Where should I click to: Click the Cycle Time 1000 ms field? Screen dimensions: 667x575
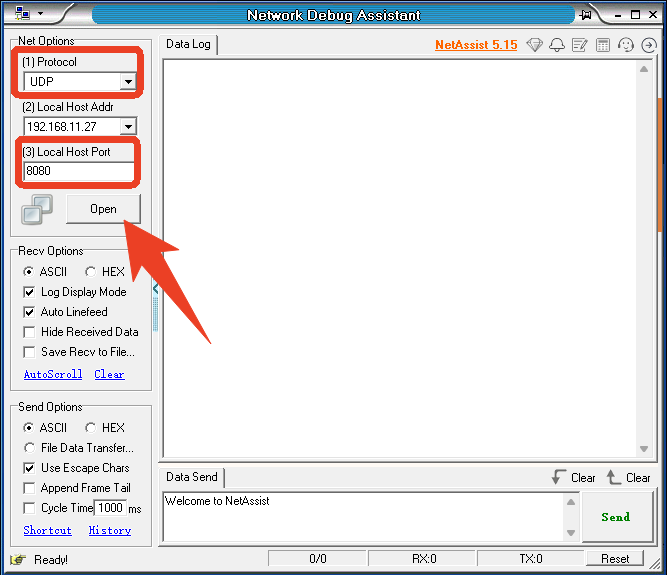pos(111,508)
